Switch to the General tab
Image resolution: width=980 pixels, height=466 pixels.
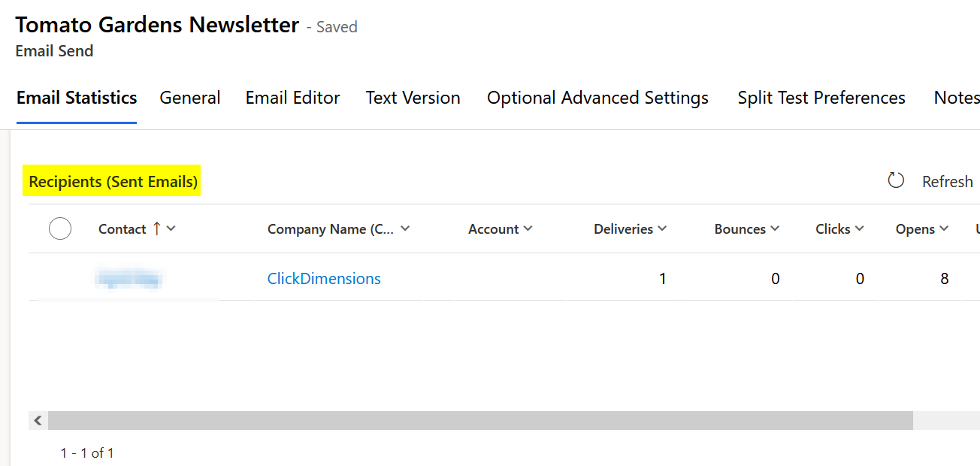point(190,98)
